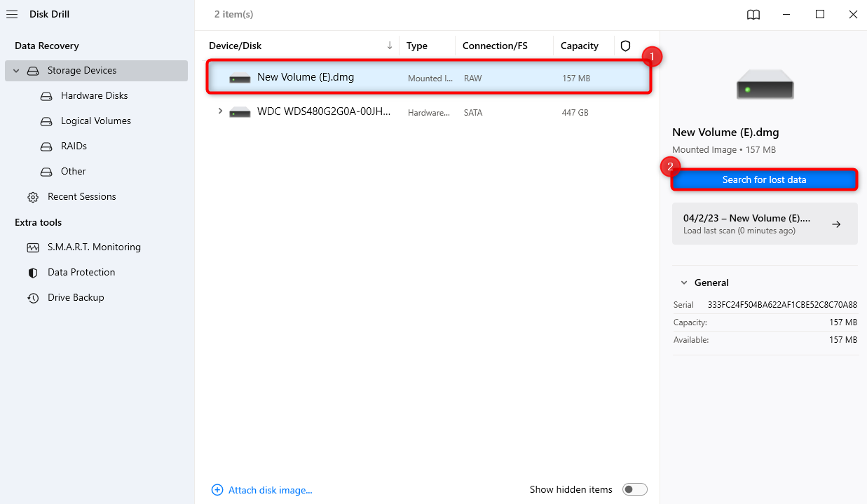Click the Extra tools section heading
The width and height of the screenshot is (867, 504).
[39, 222]
